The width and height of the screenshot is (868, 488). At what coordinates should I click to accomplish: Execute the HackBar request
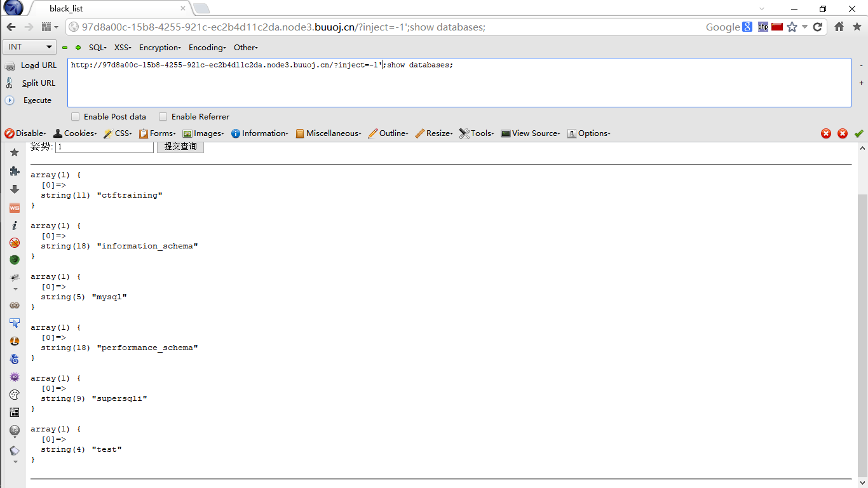pyautogui.click(x=29, y=100)
